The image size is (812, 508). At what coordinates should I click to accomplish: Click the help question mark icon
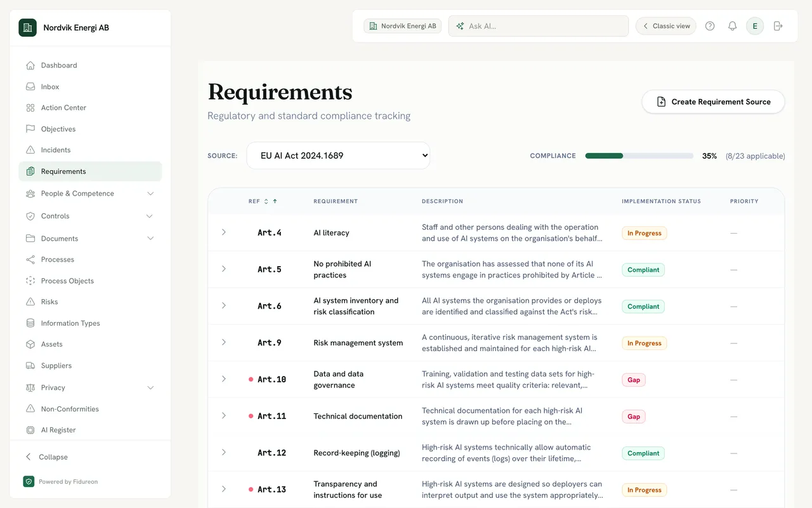point(710,26)
